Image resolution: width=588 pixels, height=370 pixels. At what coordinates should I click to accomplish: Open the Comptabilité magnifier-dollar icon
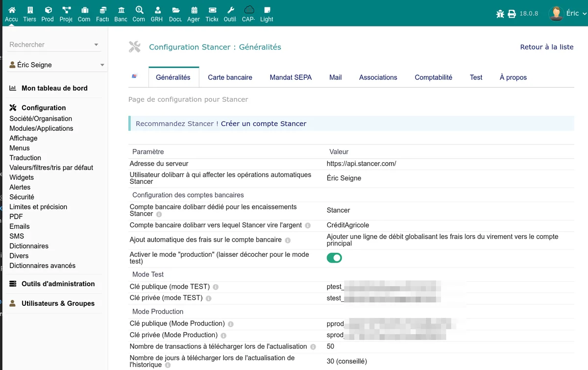coord(139,10)
